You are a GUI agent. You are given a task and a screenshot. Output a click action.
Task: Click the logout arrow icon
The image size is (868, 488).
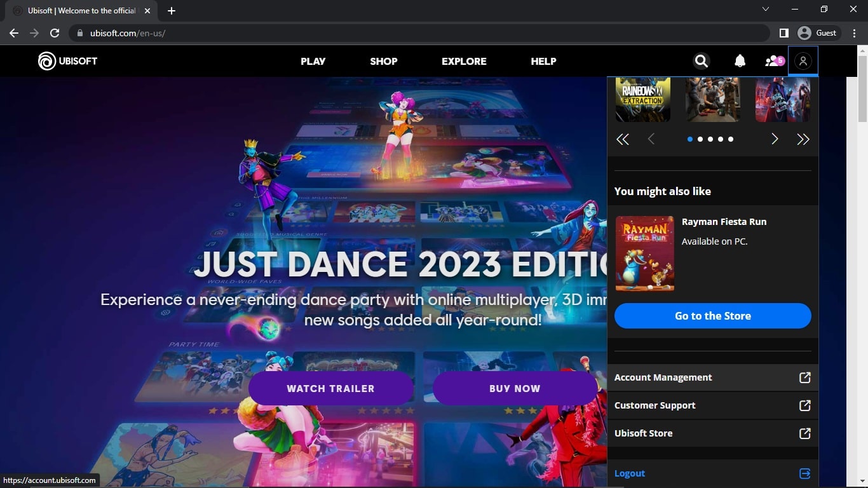coord(804,473)
